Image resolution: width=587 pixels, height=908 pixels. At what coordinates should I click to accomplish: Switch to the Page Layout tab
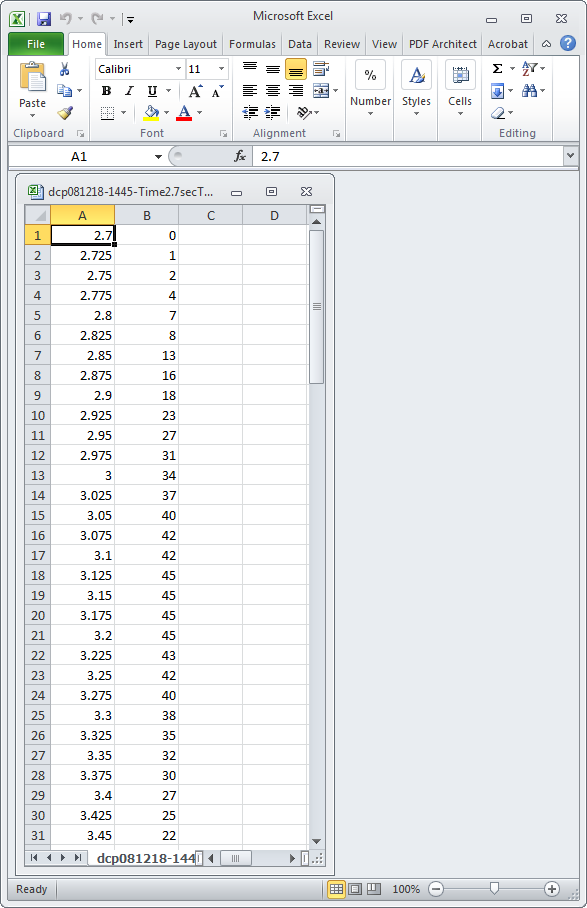point(186,44)
